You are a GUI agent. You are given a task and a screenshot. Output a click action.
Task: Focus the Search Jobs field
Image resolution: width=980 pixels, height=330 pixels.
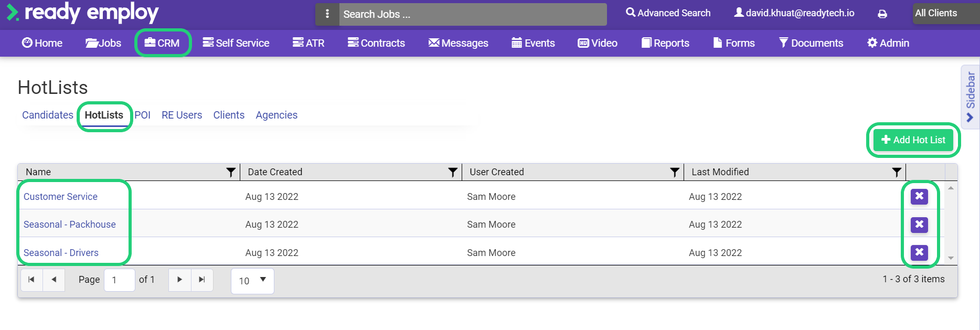(473, 14)
